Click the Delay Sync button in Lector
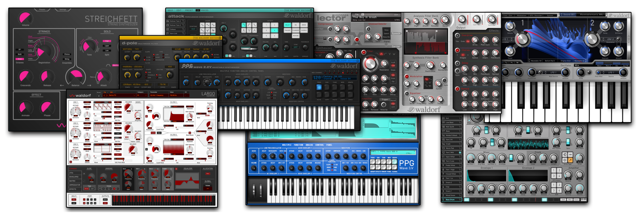Viewport: 644px width, 219px height. [457, 71]
